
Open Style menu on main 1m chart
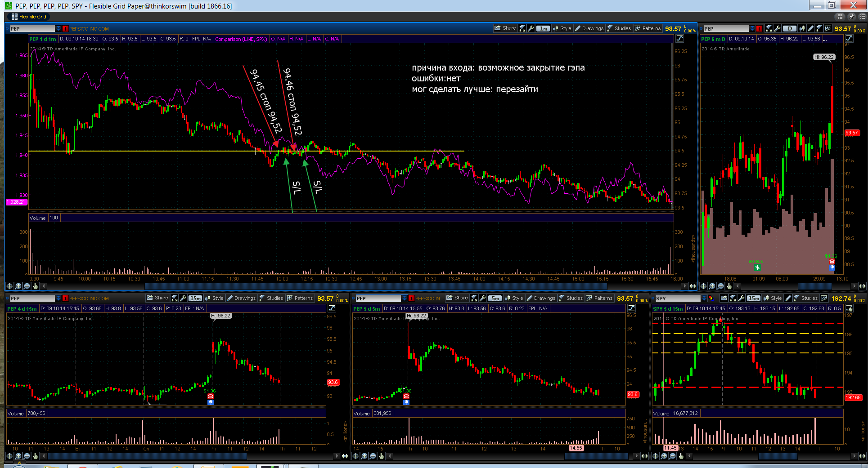[562, 28]
